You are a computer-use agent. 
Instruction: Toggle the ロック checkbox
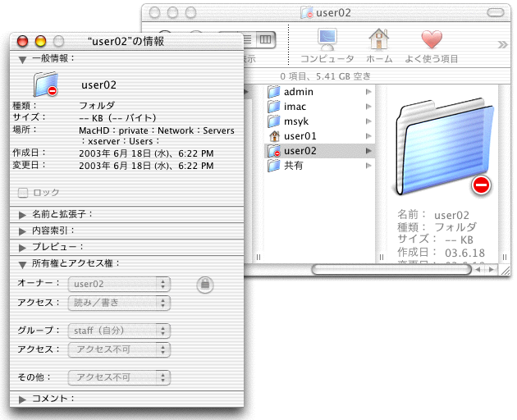[23, 192]
